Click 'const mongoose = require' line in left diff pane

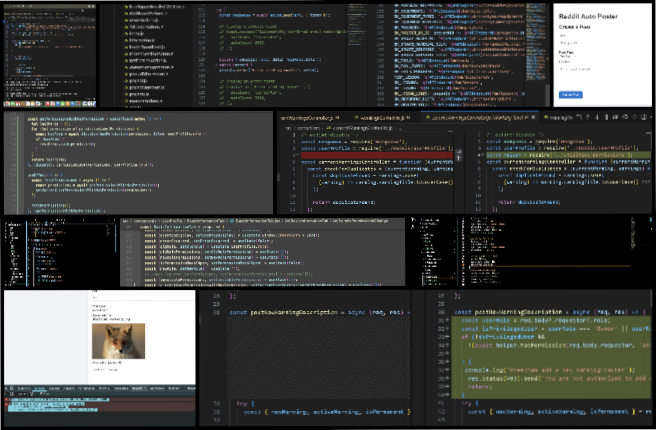(x=354, y=142)
